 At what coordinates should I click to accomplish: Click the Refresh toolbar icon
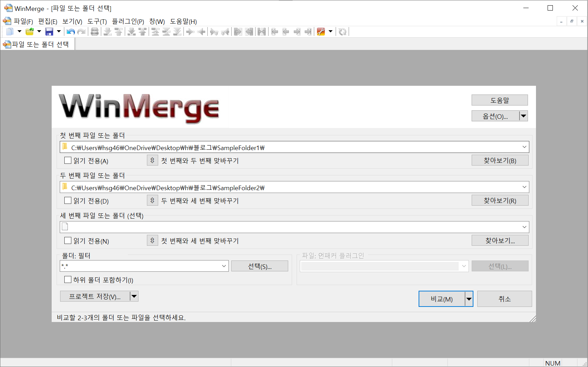[342, 32]
